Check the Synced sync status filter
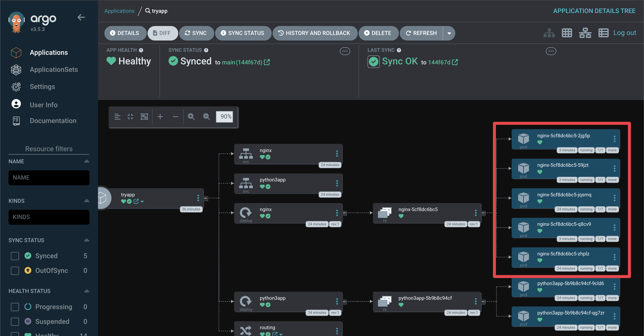The image size is (644, 336). 15,256
